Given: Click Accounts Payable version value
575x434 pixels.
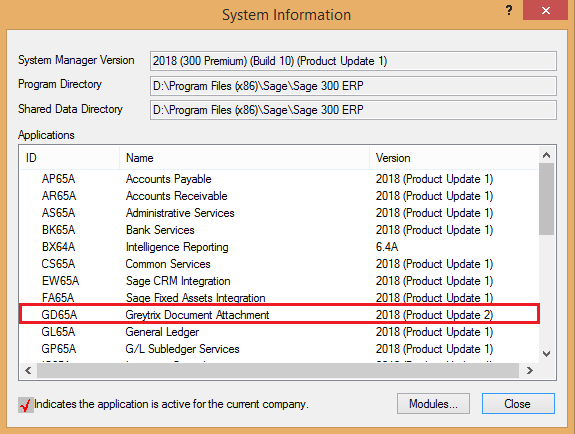Looking at the screenshot, I should [x=435, y=179].
